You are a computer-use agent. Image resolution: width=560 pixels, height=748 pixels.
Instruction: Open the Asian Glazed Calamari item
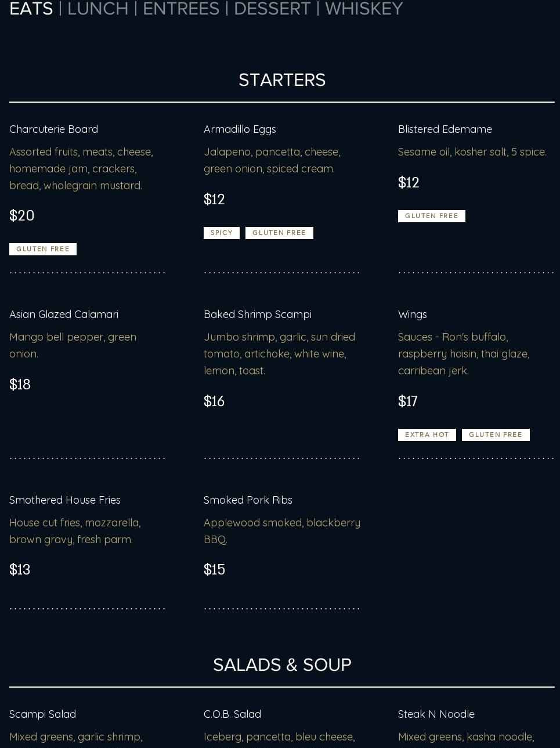(x=64, y=314)
